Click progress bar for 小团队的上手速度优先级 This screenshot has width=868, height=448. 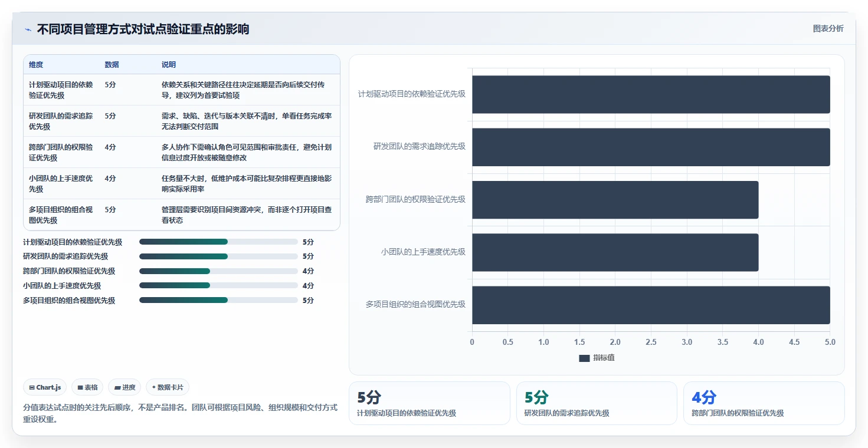click(x=218, y=286)
